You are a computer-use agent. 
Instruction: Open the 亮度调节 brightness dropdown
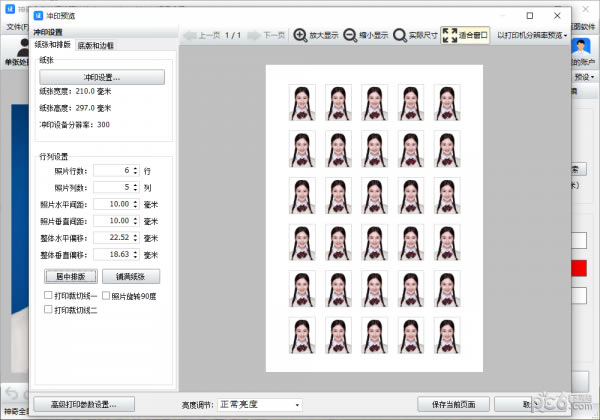coord(259,404)
